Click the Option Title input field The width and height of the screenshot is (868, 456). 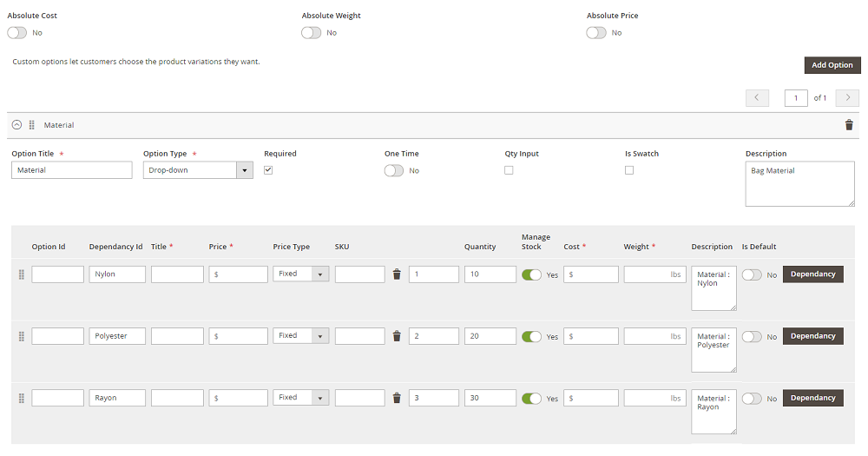pos(72,170)
